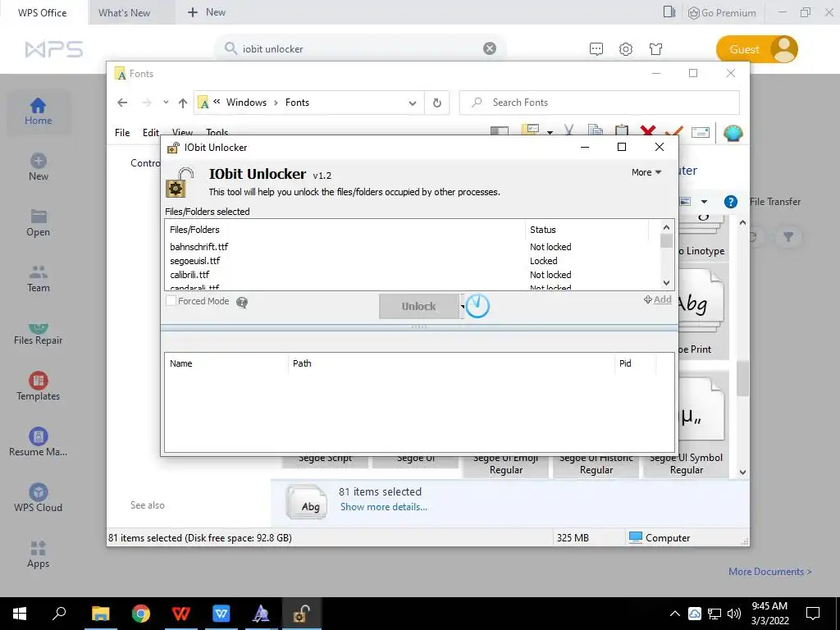
Task: Switch to the What's New tab
Action: 125,12
